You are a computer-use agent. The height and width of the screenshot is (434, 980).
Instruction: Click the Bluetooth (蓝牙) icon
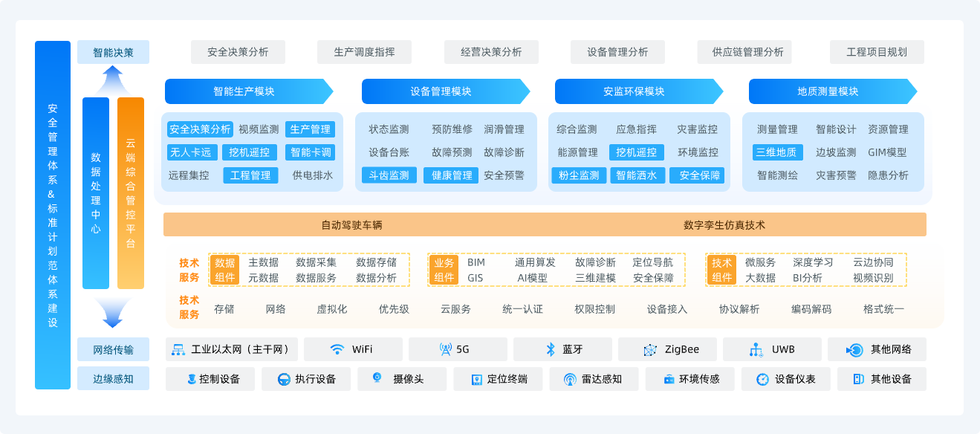point(551,349)
